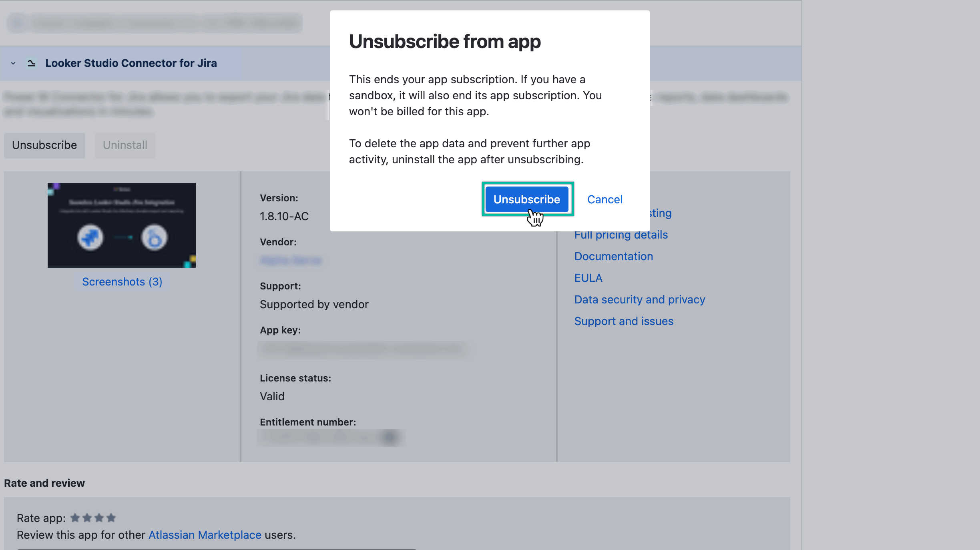Click the app screenshot thumbnail
This screenshot has width=980, height=550.
pyautogui.click(x=122, y=225)
